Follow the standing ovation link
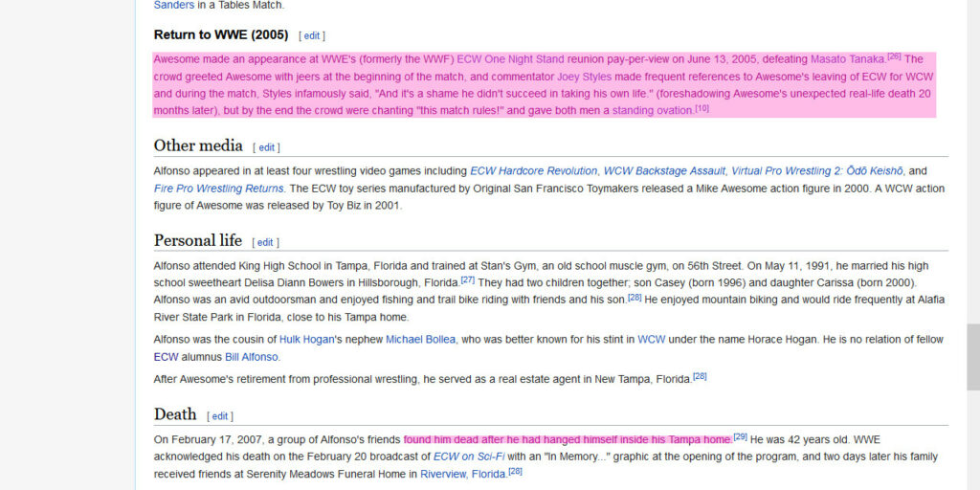 (653, 111)
